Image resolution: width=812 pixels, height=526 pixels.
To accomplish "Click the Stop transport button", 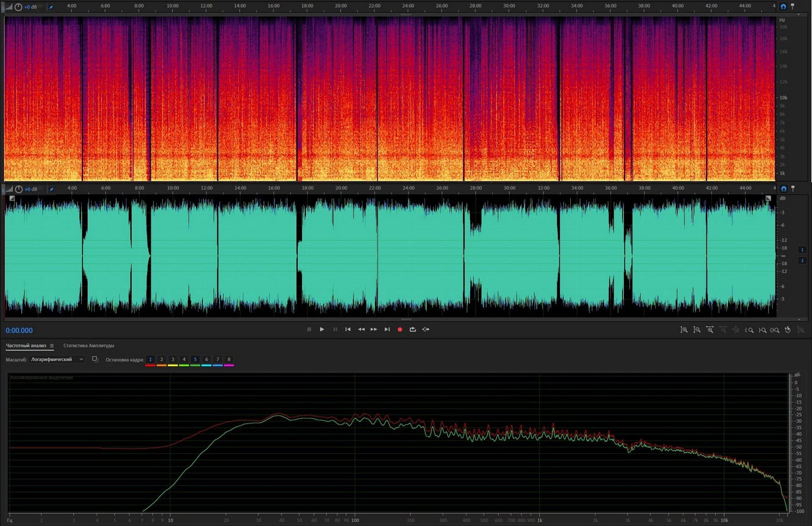I will 309,329.
